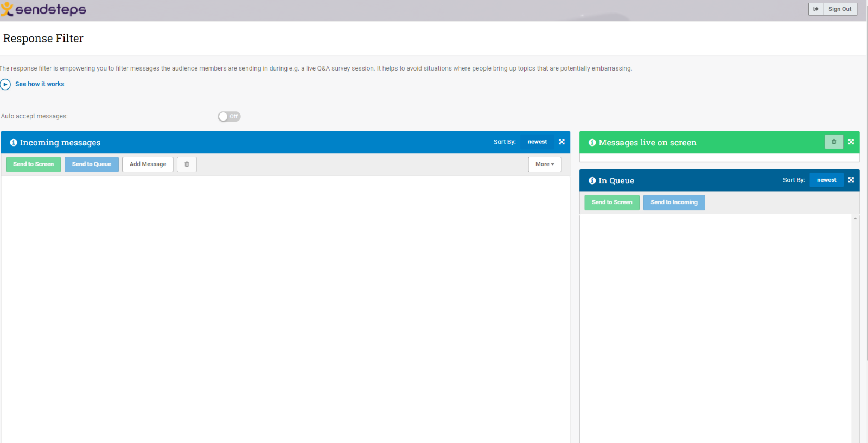
Task: Click Send to Screen in Incoming messages
Action: 33,164
